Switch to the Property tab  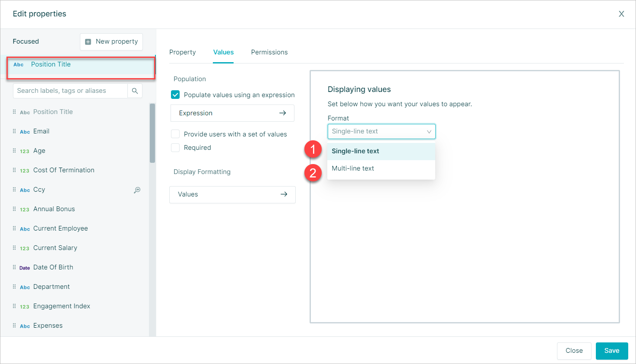[183, 52]
